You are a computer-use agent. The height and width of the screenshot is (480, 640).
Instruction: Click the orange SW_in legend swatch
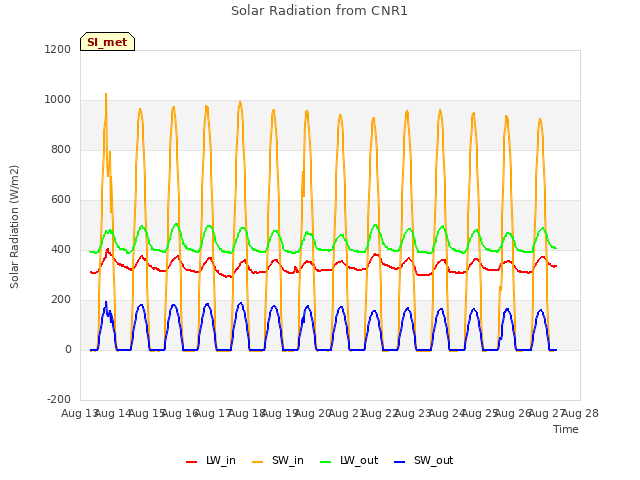click(x=258, y=462)
